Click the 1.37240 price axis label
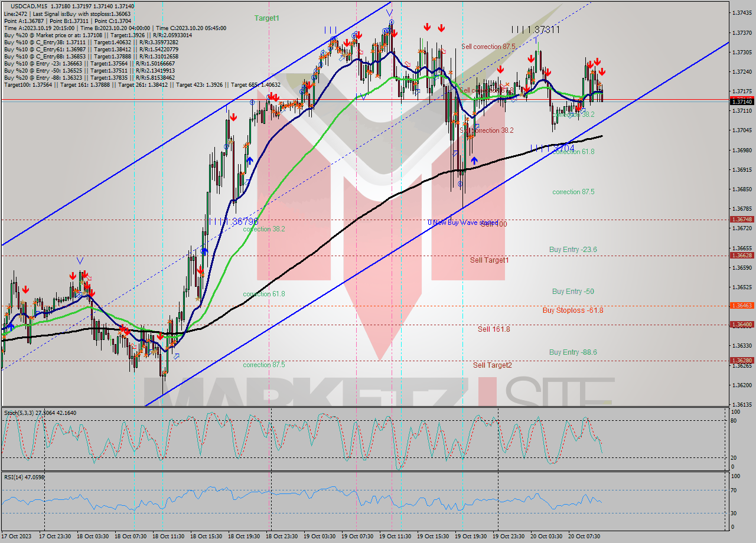 tap(742, 71)
